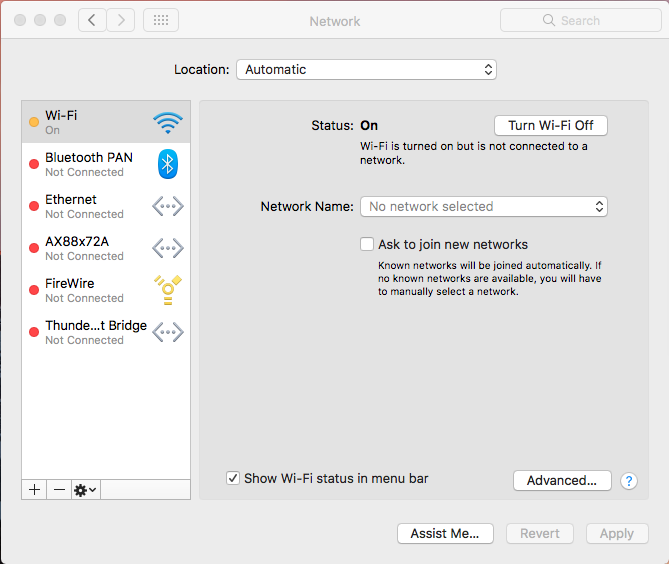Open Advanced settings
The image size is (669, 564).
tap(561, 481)
